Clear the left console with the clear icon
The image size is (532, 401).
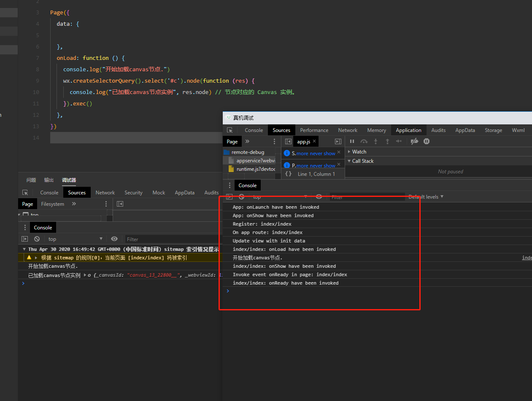pos(37,239)
